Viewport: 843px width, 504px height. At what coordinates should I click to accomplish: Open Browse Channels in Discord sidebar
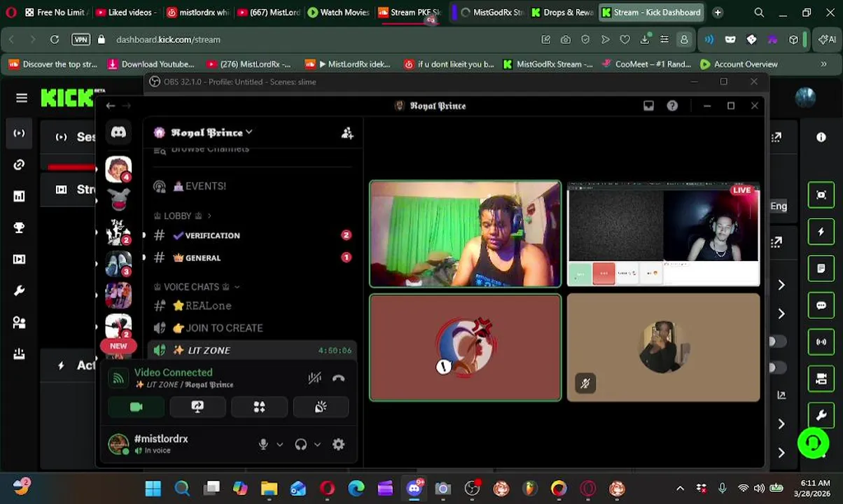210,149
